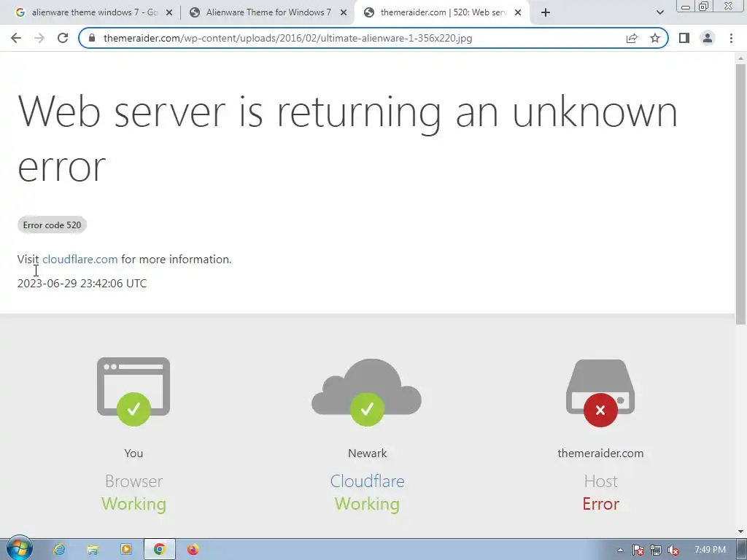Bookmark this tab with the star icon
This screenshot has height=560, width=747.
[655, 38]
